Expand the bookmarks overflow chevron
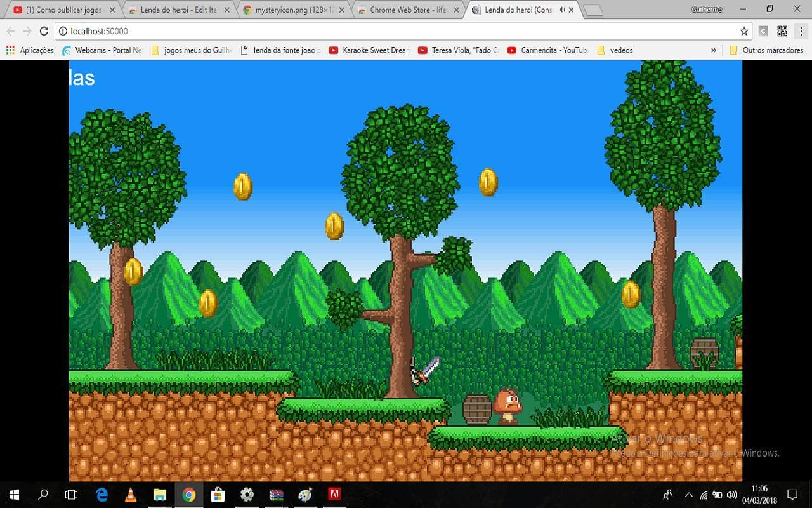The height and width of the screenshot is (508, 812). coord(714,50)
